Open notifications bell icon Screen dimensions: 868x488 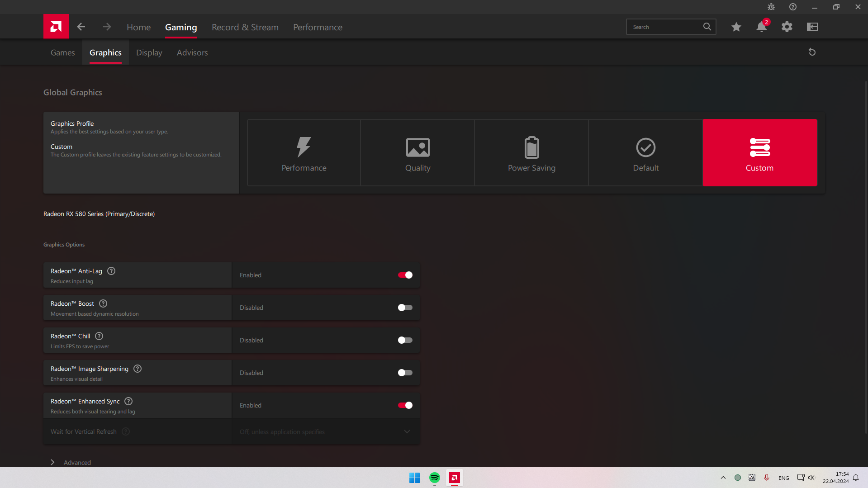pos(762,27)
